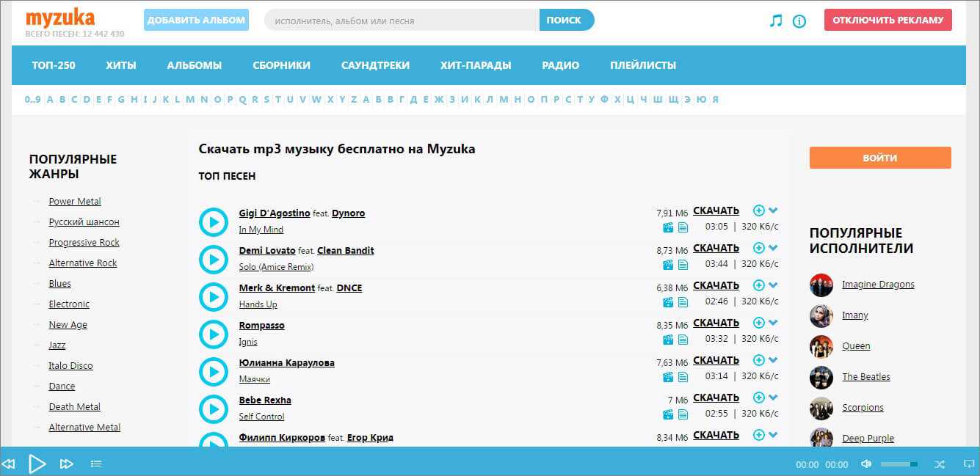This screenshot has height=476, width=980.
Task: Switch to the СБОРНИКИ section
Action: (x=281, y=65)
